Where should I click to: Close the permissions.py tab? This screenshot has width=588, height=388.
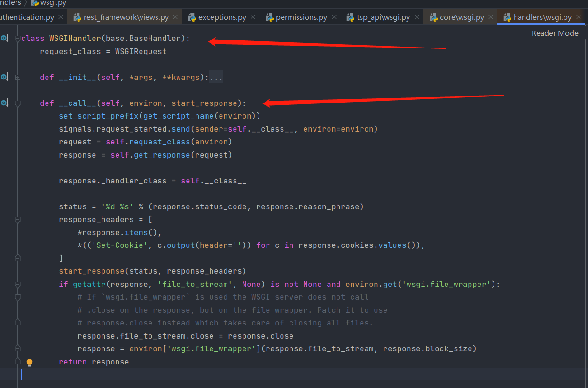[x=334, y=17]
